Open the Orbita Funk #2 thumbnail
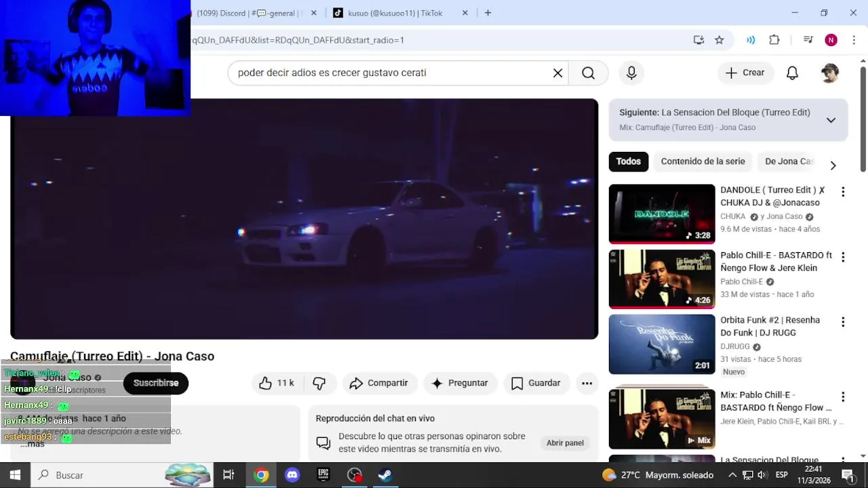Screen dimensions: 868x488 tap(662, 344)
